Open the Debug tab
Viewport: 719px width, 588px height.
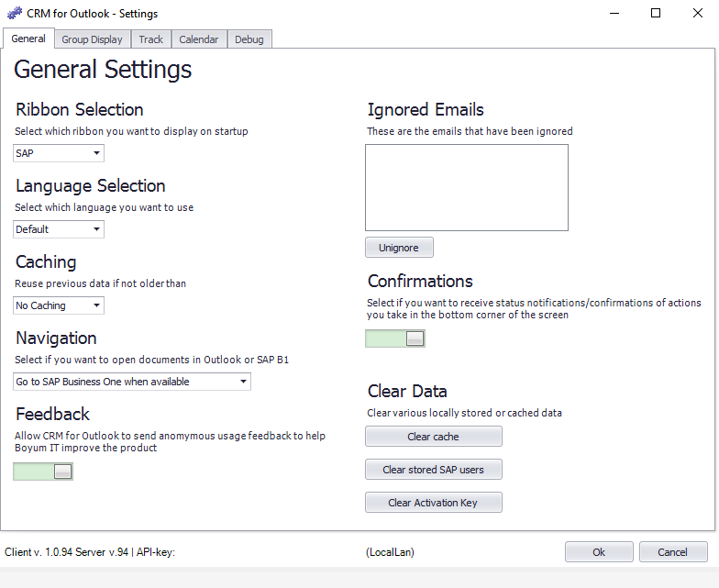click(249, 39)
